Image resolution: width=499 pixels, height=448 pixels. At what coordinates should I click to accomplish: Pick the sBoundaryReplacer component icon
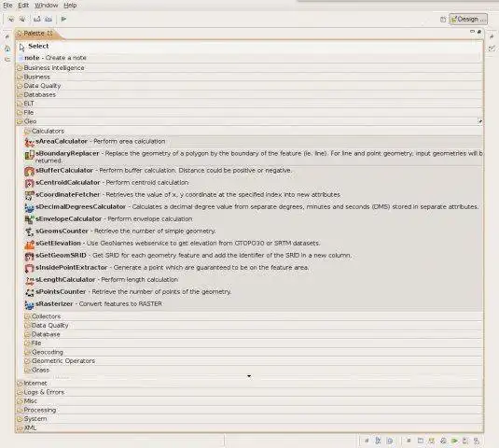coord(29,155)
